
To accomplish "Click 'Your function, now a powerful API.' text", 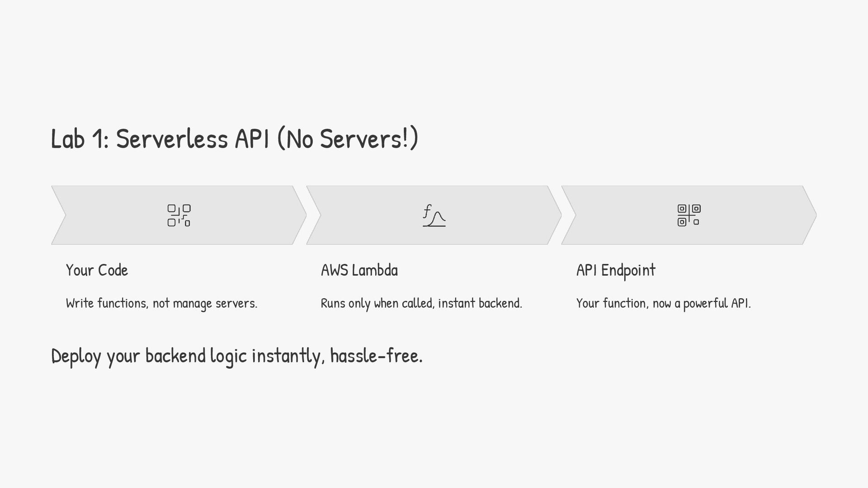I will tap(663, 303).
